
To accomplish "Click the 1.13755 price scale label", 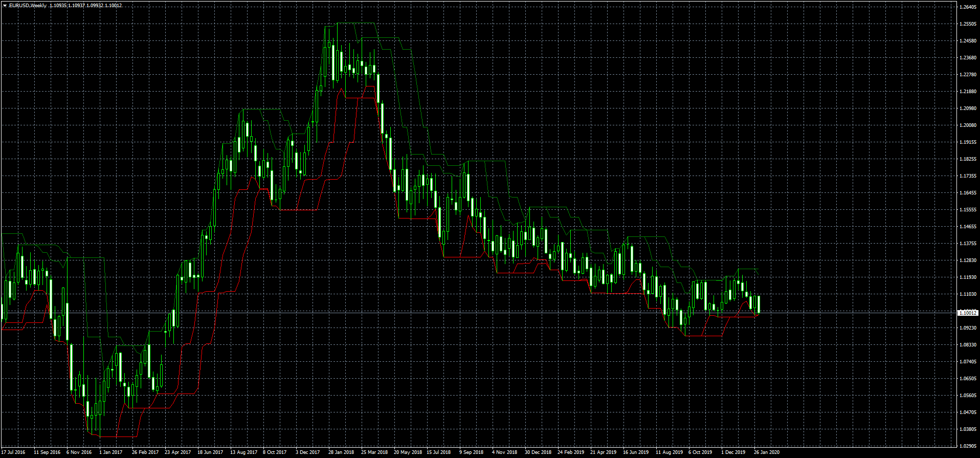I will (968, 244).
